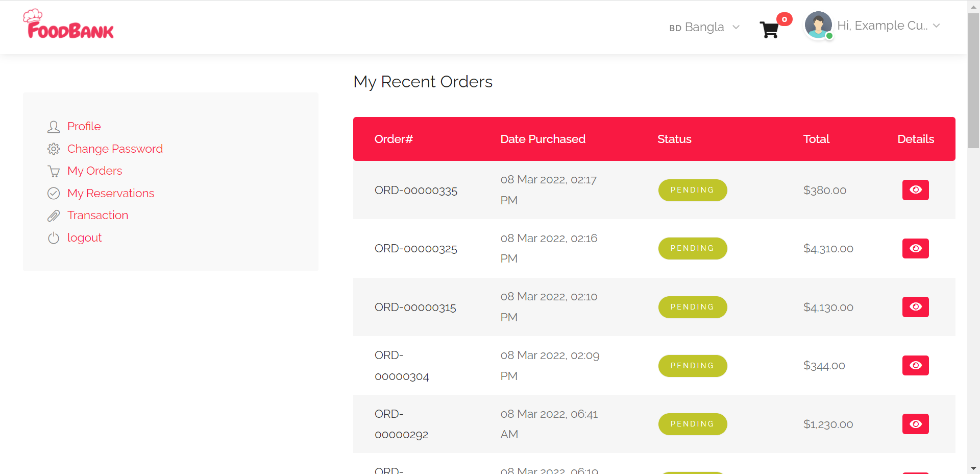Viewport: 980px width, 474px height.
Task: Select order number ORD-00000304
Action: click(402, 366)
